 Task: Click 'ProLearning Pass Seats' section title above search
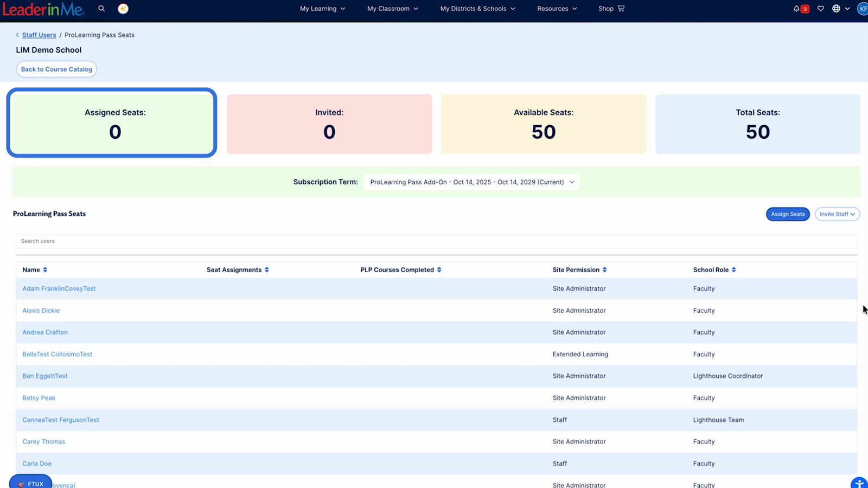pyautogui.click(x=49, y=214)
